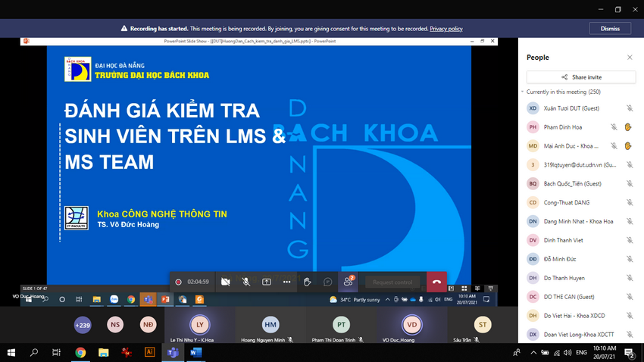The image size is (644, 362).
Task: Switch to Microsoft Teams taskbar icon
Action: pos(173,353)
